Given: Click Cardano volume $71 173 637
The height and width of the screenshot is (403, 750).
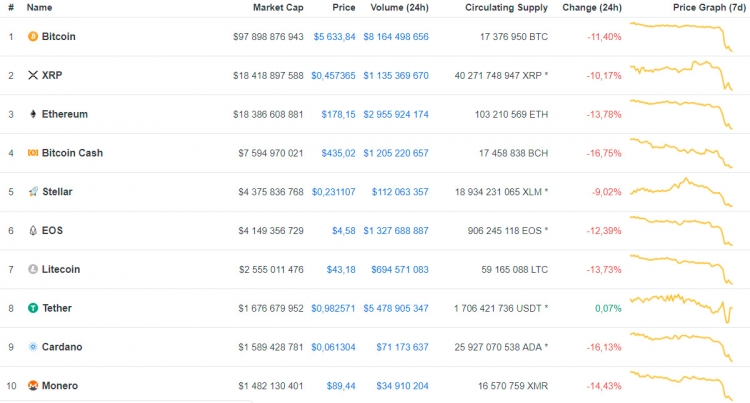Looking at the screenshot, I should [x=402, y=347].
